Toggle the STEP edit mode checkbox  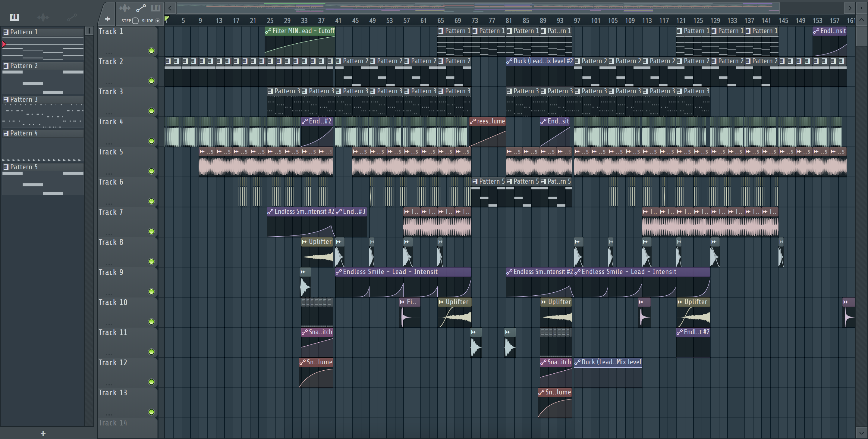point(135,21)
